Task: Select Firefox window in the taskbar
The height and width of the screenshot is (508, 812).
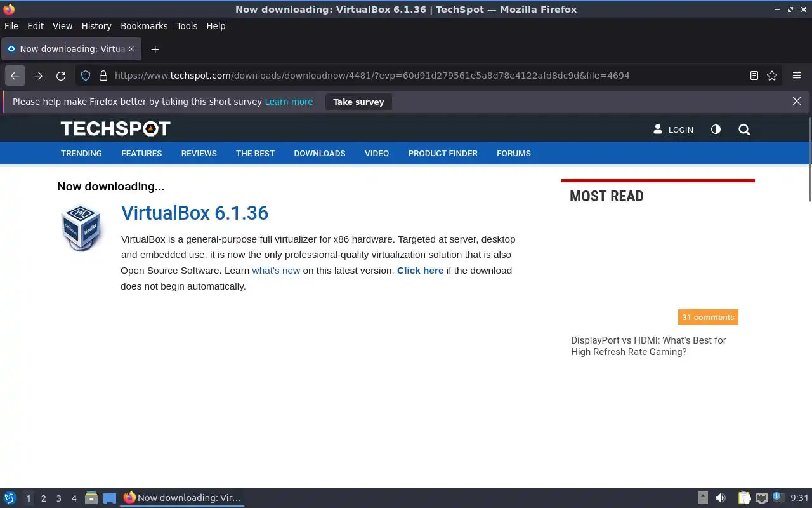Action: tap(182, 498)
